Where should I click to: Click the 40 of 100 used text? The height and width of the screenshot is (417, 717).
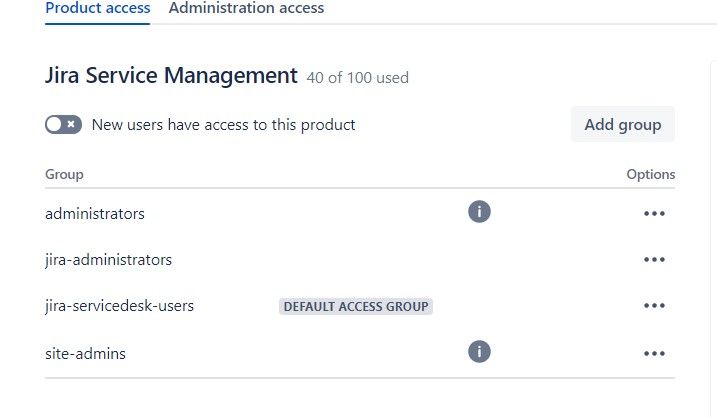[358, 78]
